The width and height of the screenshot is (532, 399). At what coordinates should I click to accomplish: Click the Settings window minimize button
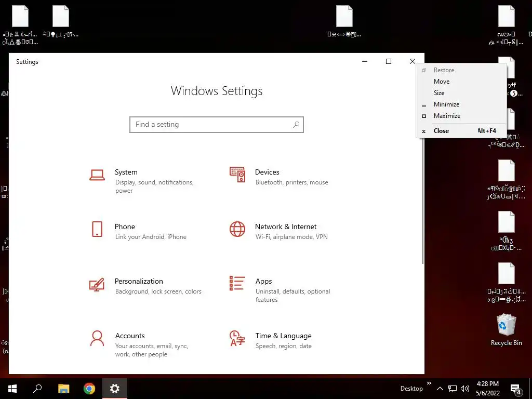pyautogui.click(x=365, y=61)
